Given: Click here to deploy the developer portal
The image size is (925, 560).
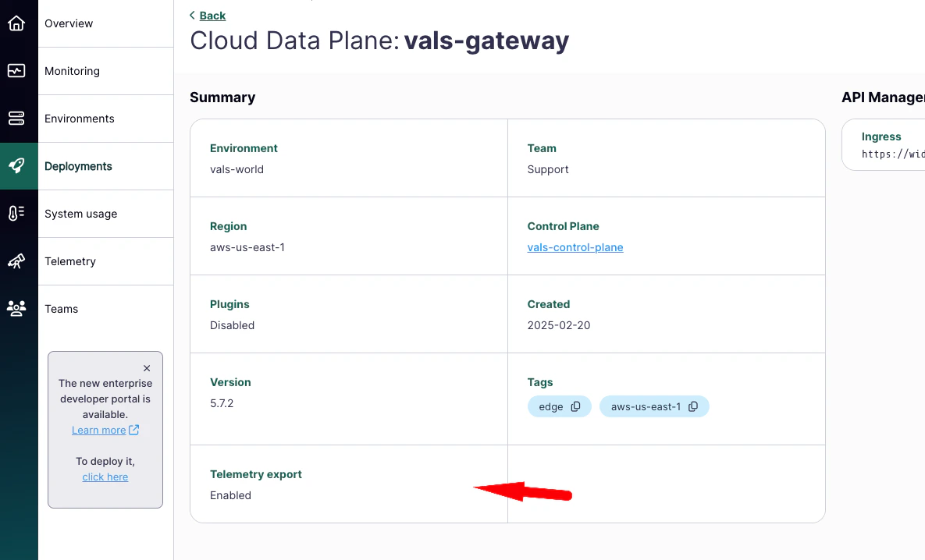Looking at the screenshot, I should [x=105, y=477].
